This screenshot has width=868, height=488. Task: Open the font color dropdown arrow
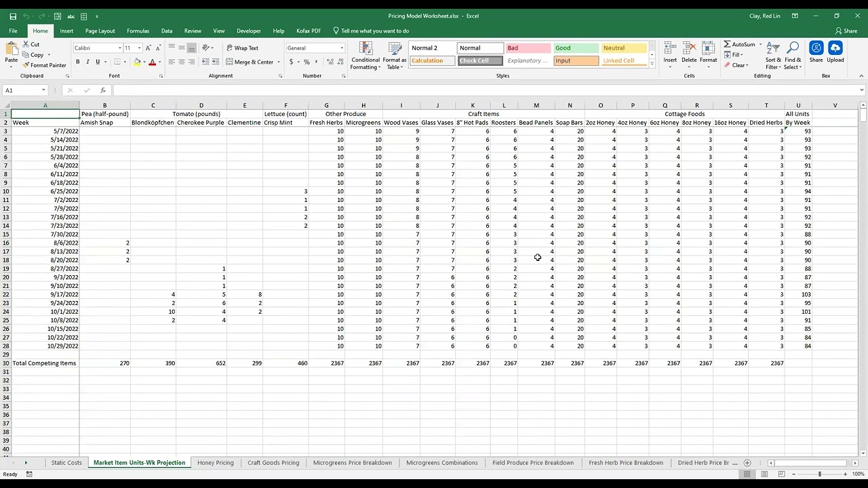pyautogui.click(x=159, y=62)
